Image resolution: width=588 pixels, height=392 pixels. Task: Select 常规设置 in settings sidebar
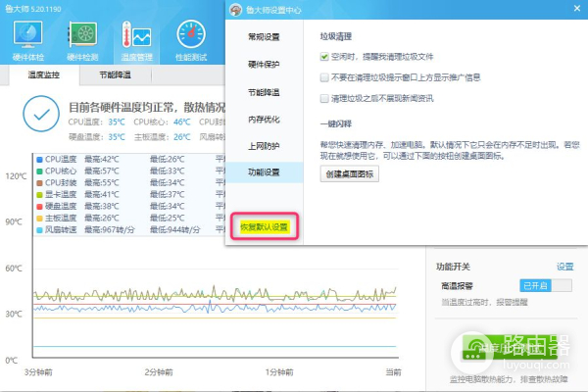point(264,37)
